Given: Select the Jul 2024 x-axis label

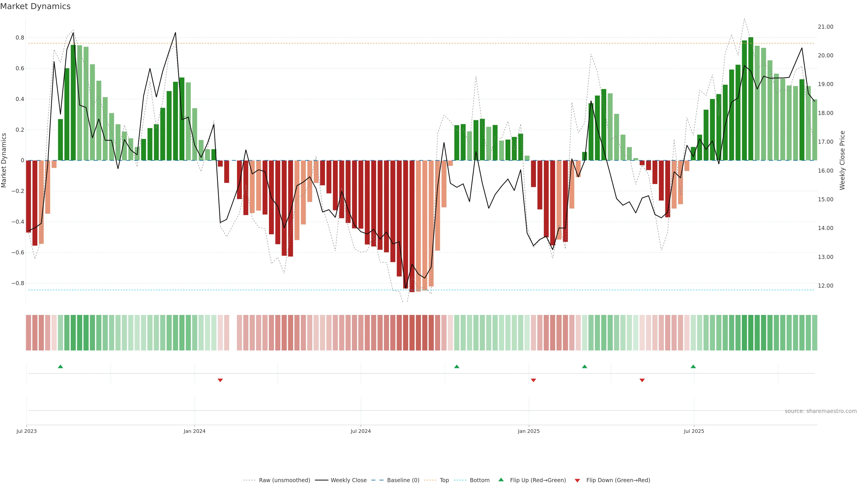Looking at the screenshot, I should pos(361,431).
